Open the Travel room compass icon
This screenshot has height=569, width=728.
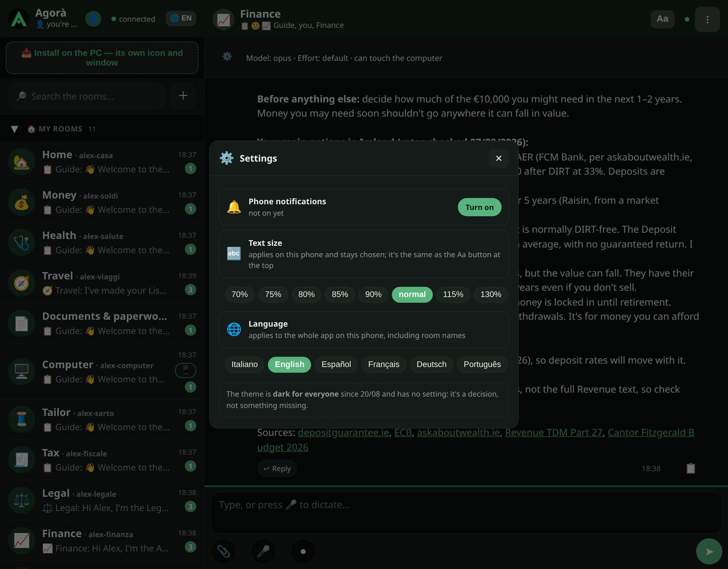[x=22, y=283]
